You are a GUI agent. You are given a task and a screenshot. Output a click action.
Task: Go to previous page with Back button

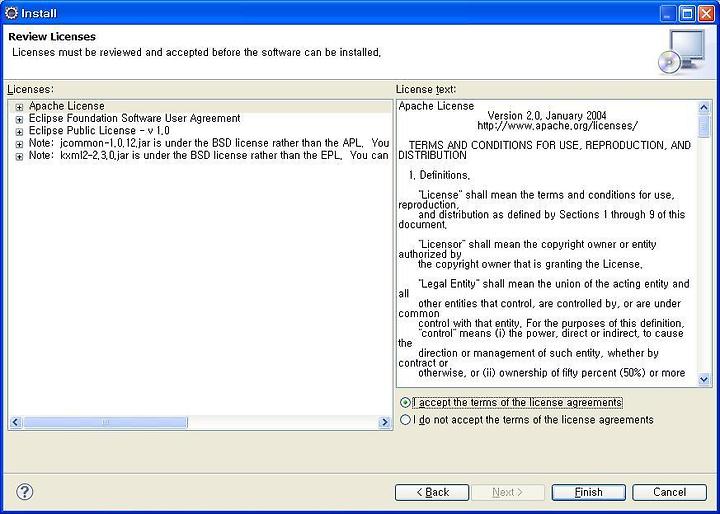tap(432, 492)
